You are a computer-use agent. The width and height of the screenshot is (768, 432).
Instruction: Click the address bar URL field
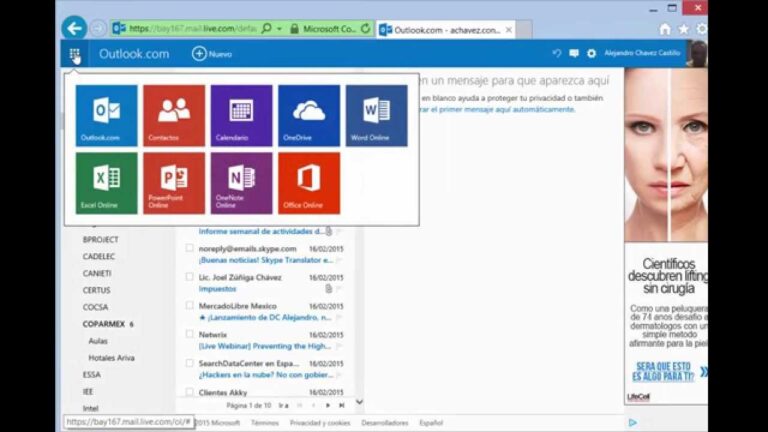[192, 28]
